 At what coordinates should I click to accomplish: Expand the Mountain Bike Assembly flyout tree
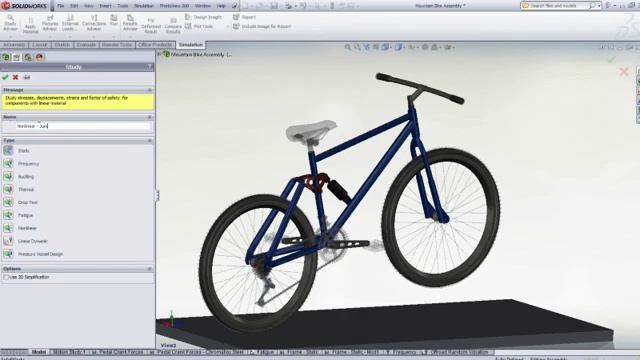point(159,54)
